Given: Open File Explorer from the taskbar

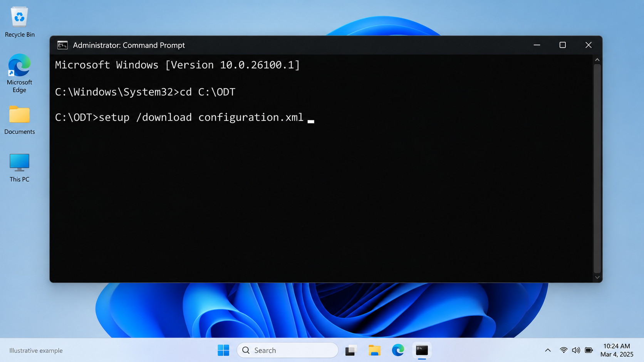Looking at the screenshot, I should (374, 350).
